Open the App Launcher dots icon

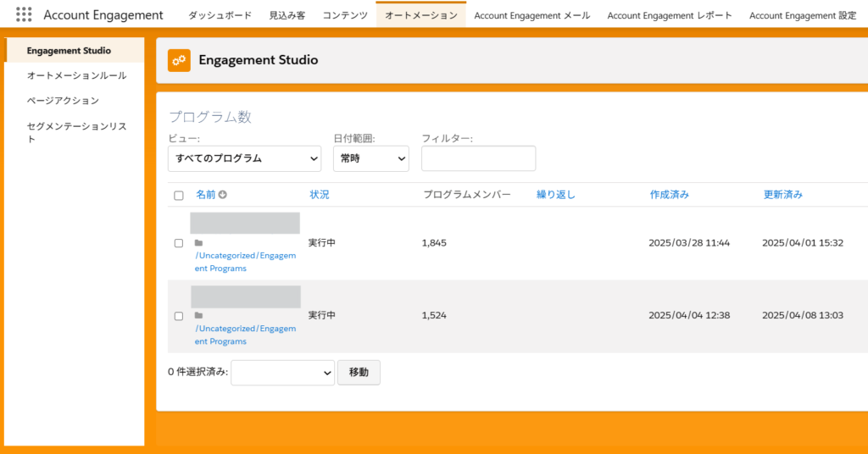click(24, 14)
